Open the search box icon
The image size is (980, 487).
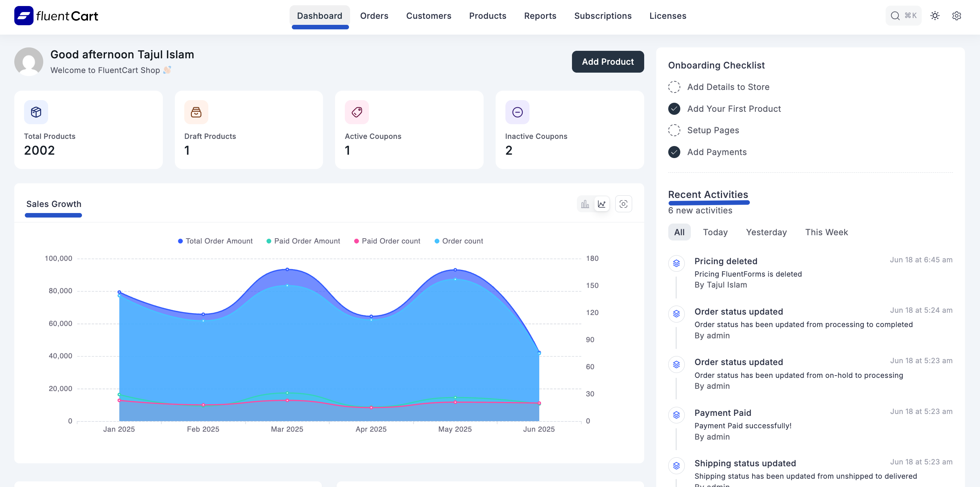click(895, 15)
